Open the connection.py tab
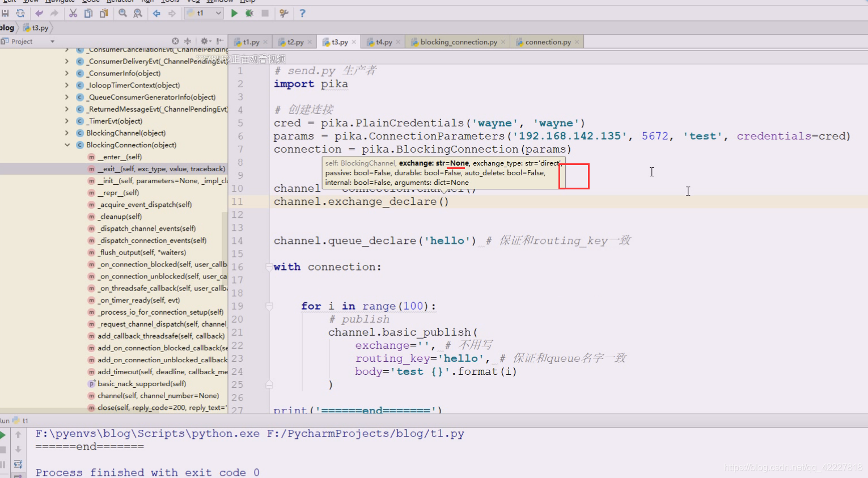The width and height of the screenshot is (868, 478). [x=548, y=42]
